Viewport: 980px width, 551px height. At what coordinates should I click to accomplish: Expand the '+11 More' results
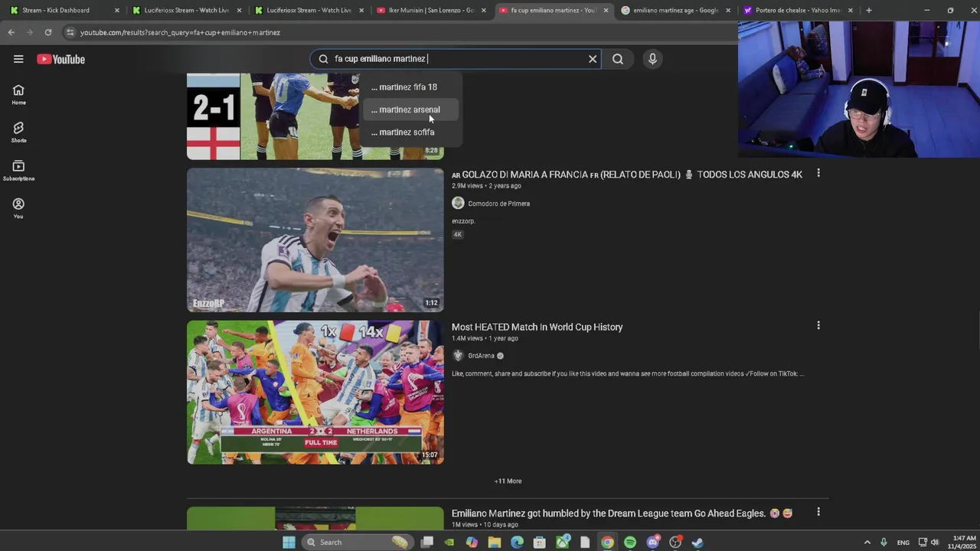pyautogui.click(x=508, y=481)
